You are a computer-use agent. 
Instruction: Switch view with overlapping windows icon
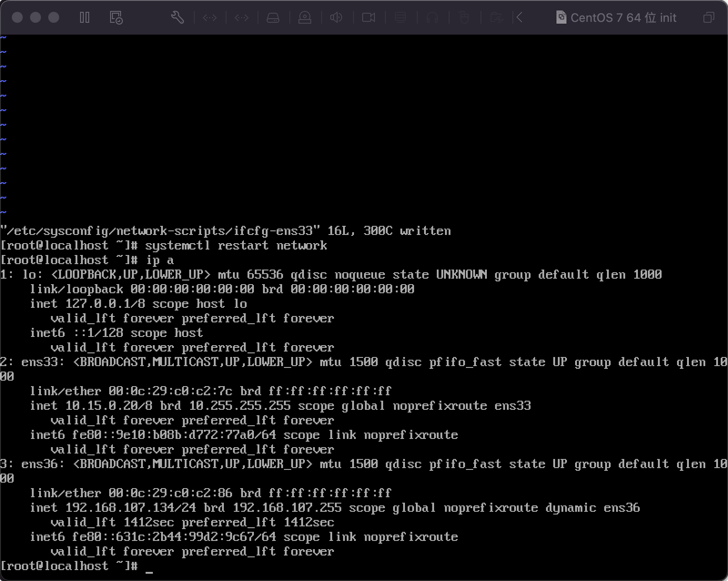point(708,18)
